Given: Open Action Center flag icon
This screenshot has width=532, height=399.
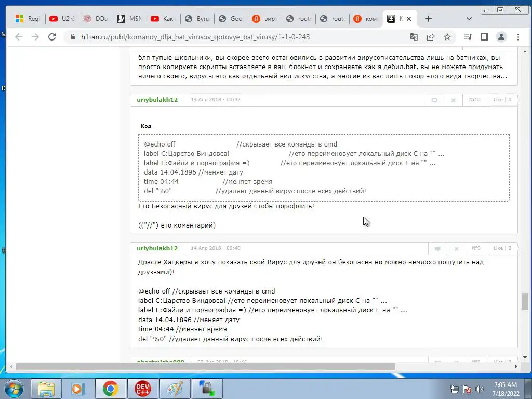Looking at the screenshot, I should click(x=467, y=389).
